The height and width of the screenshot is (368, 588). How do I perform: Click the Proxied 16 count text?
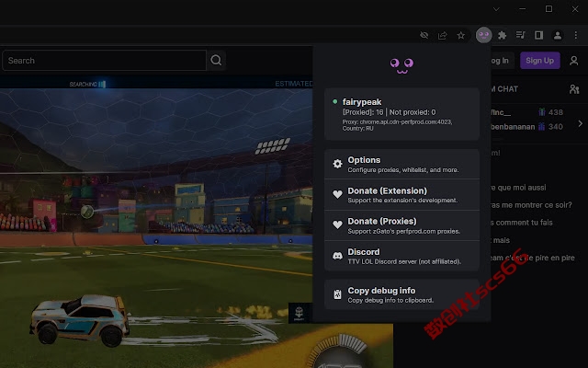(363, 112)
